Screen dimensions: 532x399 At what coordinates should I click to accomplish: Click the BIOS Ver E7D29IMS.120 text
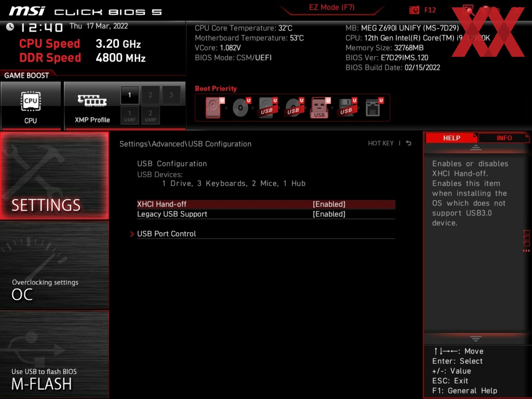(x=387, y=58)
